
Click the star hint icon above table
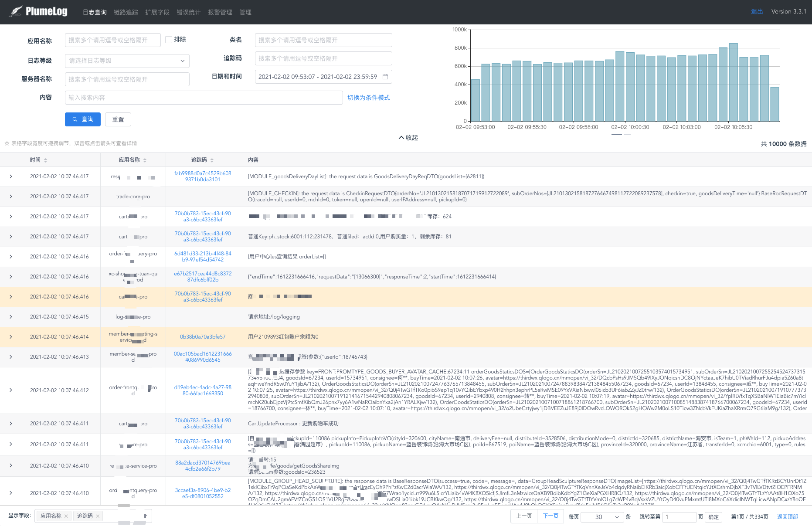[7, 143]
